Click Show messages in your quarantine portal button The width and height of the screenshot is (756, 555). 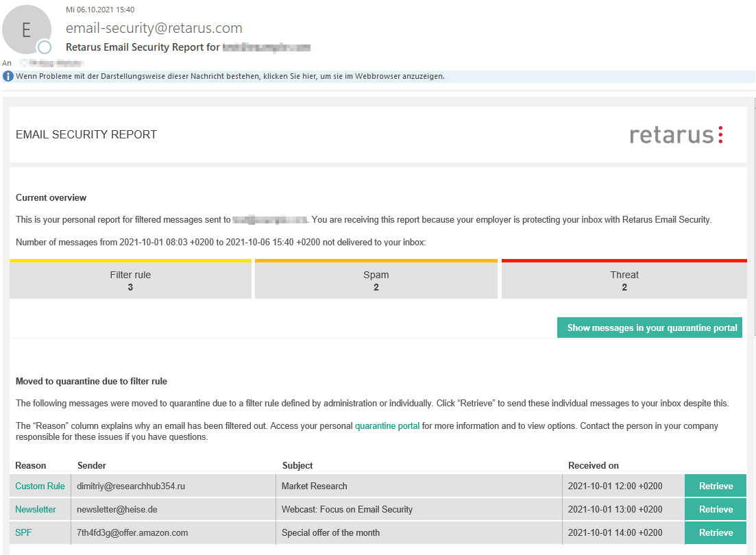point(650,328)
